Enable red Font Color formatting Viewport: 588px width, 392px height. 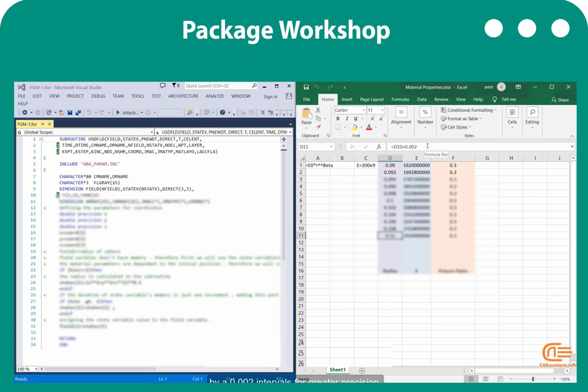(x=369, y=127)
